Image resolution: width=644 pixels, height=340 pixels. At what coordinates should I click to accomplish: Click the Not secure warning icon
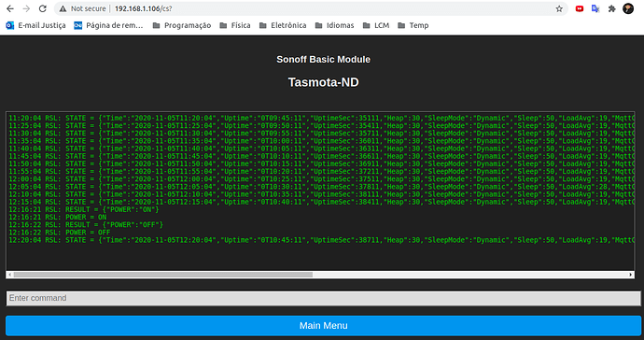coord(63,8)
